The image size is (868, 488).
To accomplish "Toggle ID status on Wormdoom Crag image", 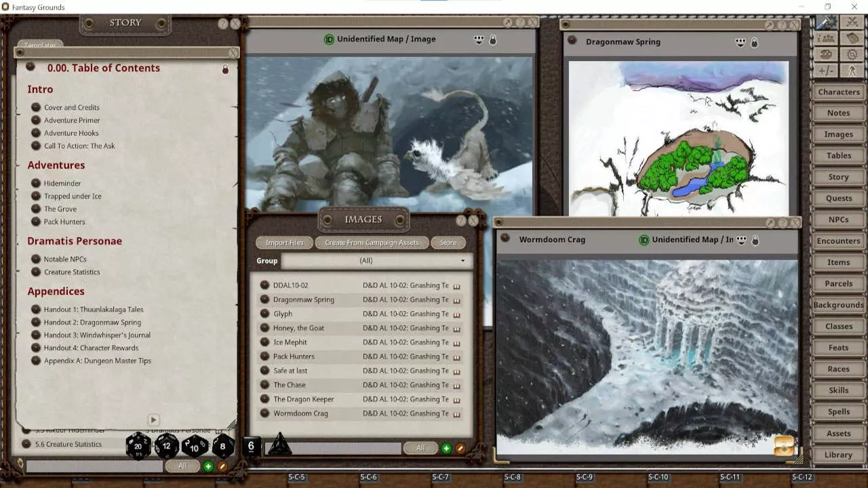I will pos(644,240).
